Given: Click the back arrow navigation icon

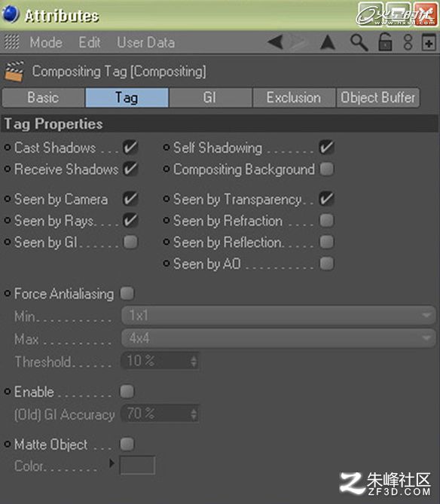Looking at the screenshot, I should (x=275, y=42).
